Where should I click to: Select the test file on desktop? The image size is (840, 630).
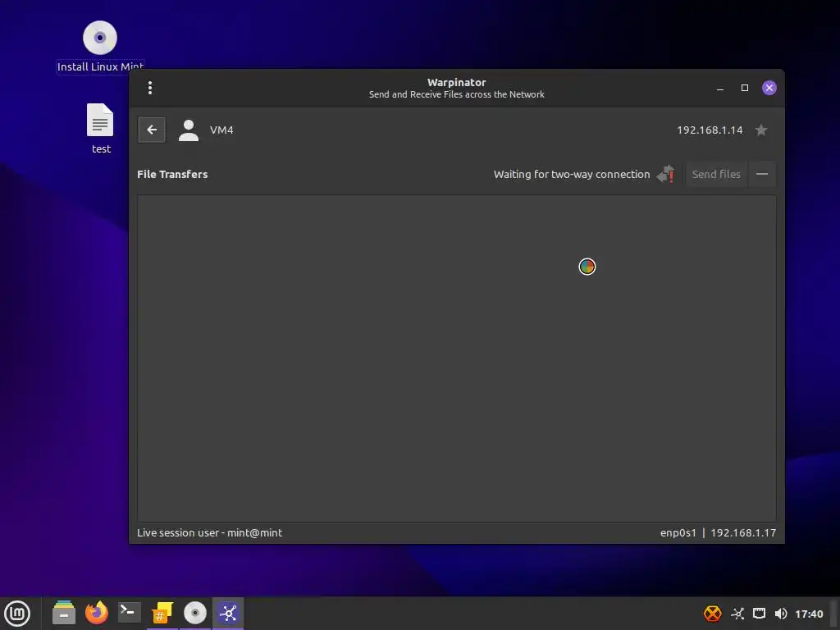coord(101,129)
